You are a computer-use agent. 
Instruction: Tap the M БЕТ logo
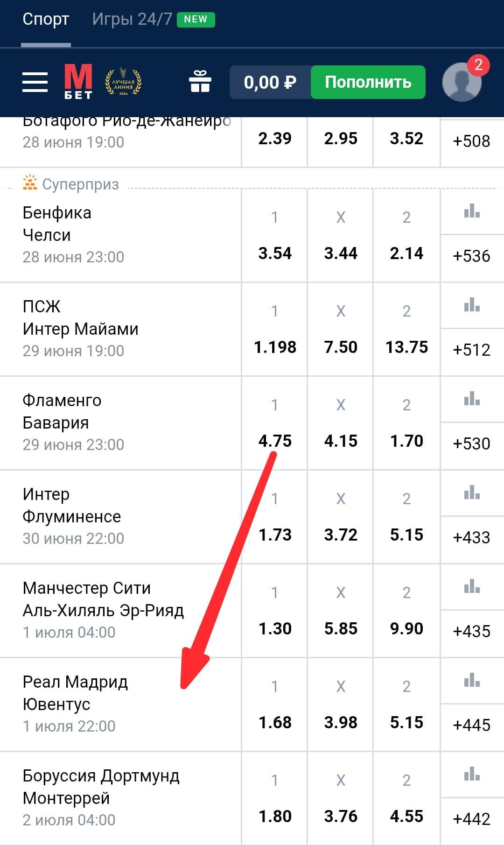pos(78,82)
